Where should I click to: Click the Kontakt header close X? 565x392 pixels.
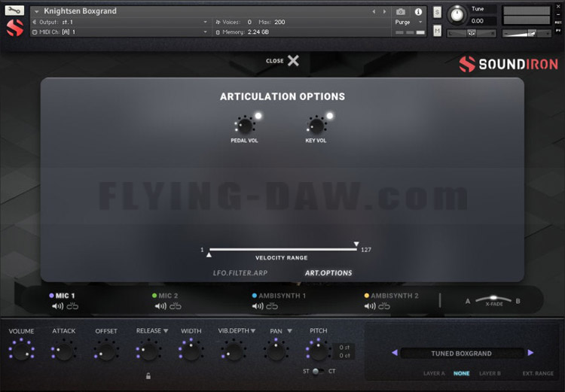click(x=559, y=7)
